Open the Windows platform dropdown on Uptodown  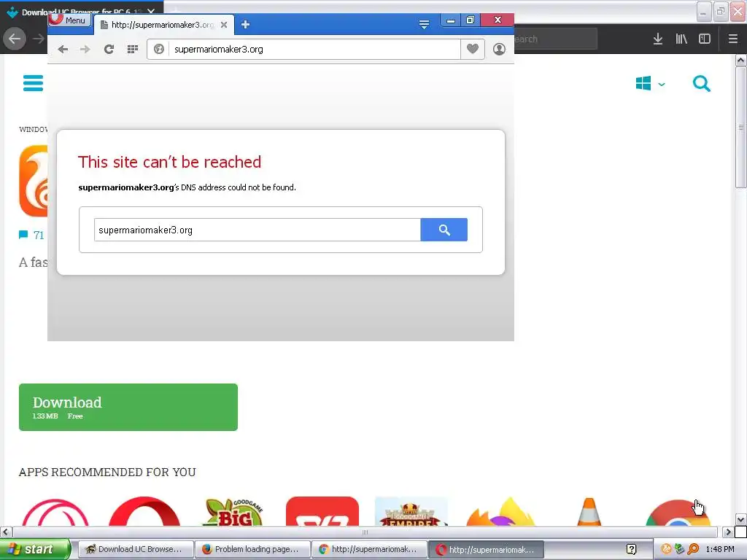click(650, 84)
